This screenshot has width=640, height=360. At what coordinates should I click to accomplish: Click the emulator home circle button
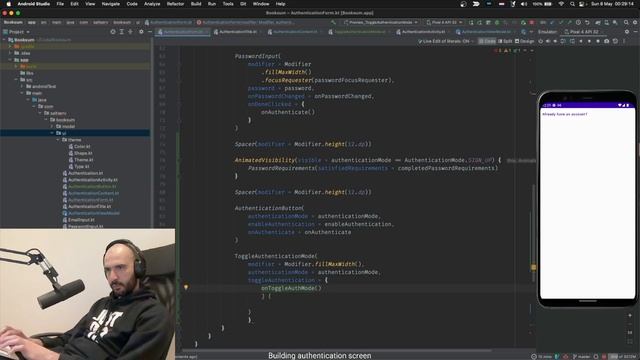click(x=589, y=41)
